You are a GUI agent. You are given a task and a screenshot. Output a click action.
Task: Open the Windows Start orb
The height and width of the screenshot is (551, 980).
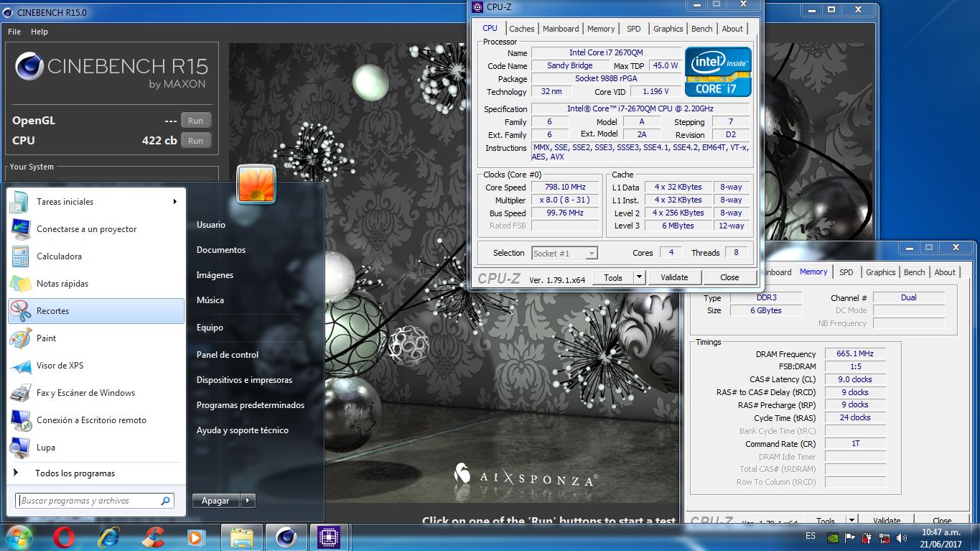tap(18, 537)
